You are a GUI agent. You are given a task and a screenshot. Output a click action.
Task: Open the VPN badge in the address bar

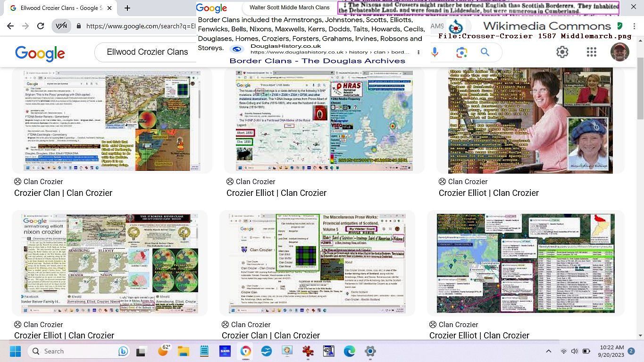point(61,26)
